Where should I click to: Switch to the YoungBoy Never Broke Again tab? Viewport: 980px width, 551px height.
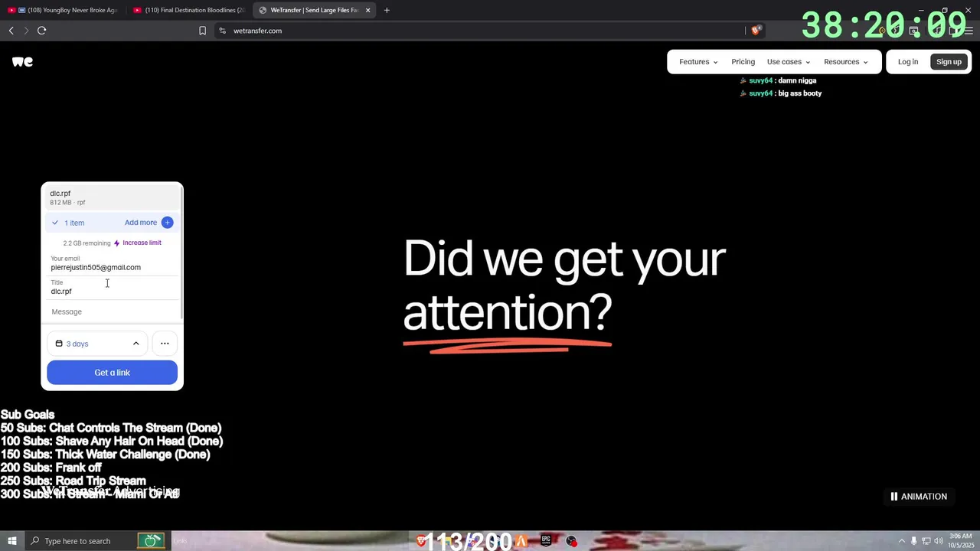pos(64,10)
